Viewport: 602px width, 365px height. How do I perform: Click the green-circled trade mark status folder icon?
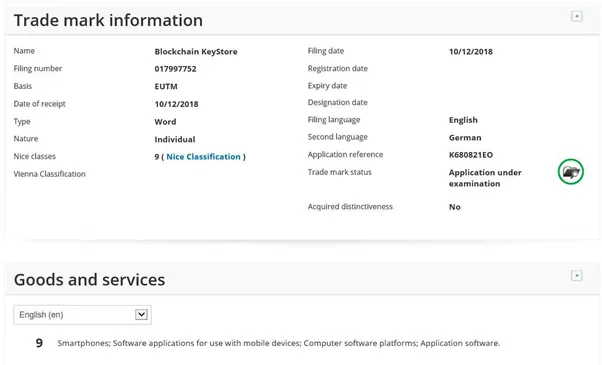[571, 172]
